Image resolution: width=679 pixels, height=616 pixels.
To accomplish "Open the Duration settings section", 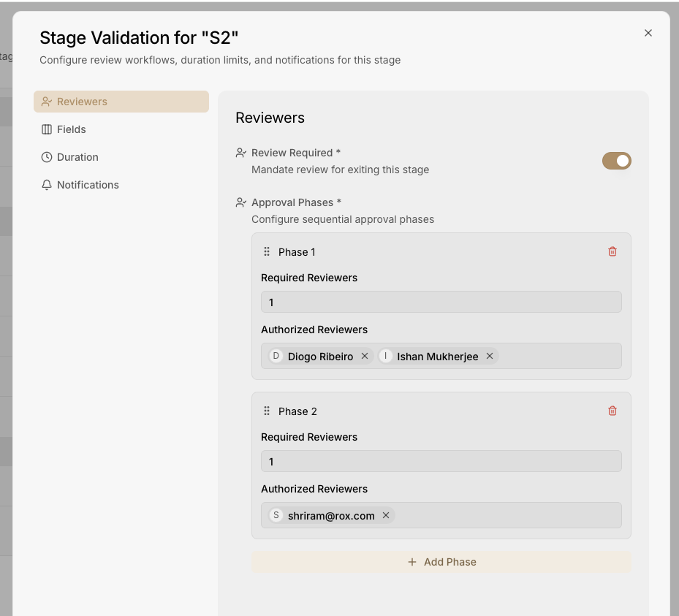I will pyautogui.click(x=77, y=157).
